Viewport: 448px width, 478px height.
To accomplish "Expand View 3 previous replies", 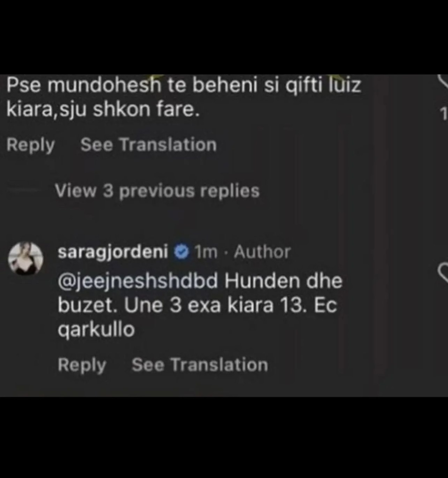I will click(157, 191).
